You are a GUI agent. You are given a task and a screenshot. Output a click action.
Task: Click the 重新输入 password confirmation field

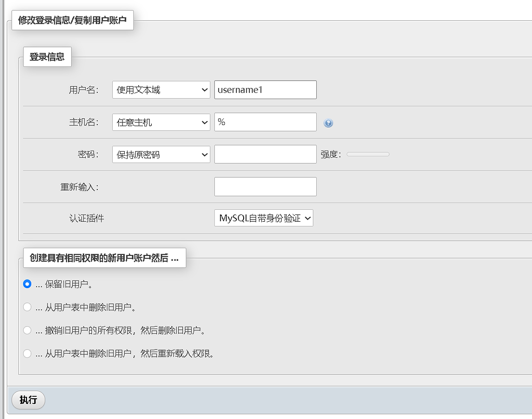pos(265,186)
